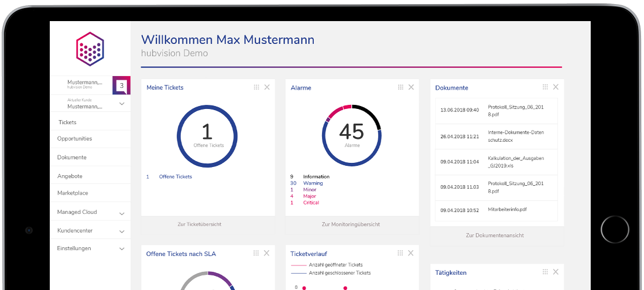Click the Ticketverlauf widget drag handle
This screenshot has height=290, width=644.
[x=400, y=253]
